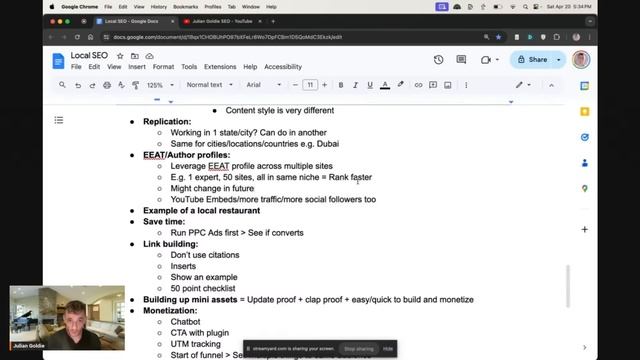Get add-ons plus icon

[x=584, y=229]
